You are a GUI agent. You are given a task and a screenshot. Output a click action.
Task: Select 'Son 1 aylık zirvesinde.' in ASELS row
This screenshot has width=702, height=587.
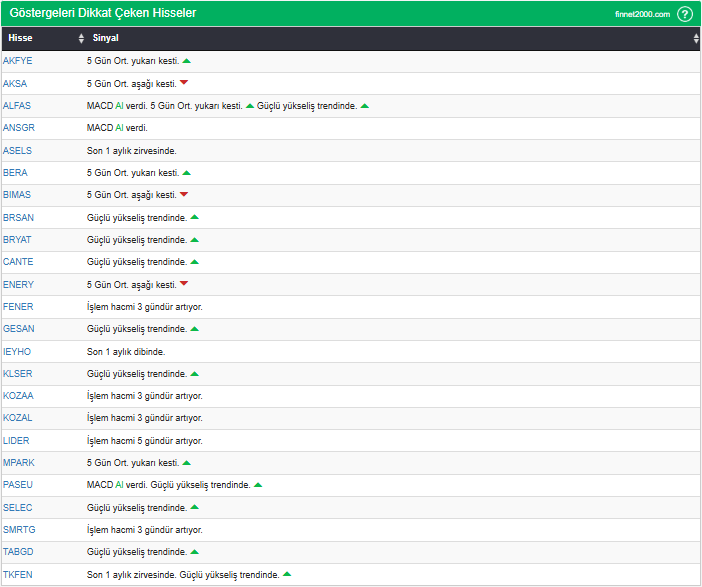coord(132,151)
